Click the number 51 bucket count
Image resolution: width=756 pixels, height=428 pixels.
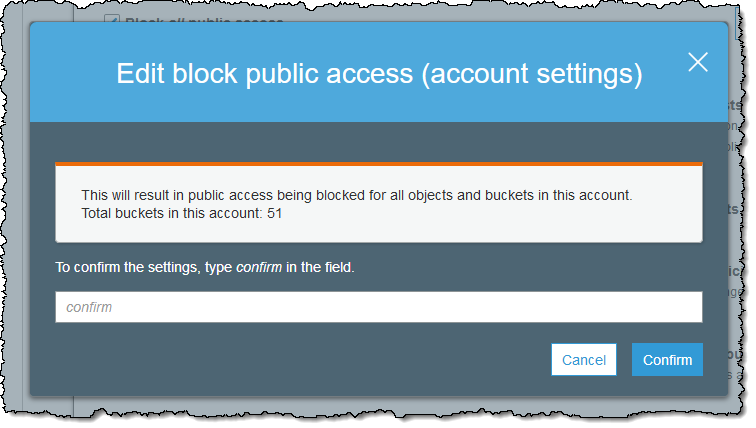point(275,214)
